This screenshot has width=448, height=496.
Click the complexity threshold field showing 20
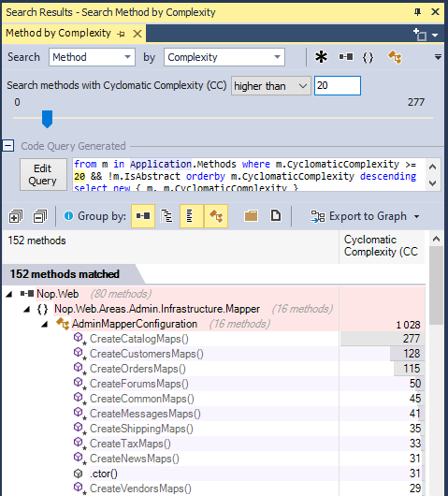[x=338, y=85]
